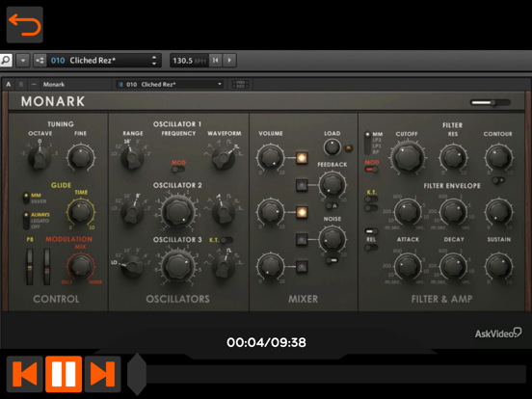The height and width of the screenshot is (399, 532).
Task: Toggle the Feedback mixer on button
Action: pyautogui.click(x=302, y=185)
